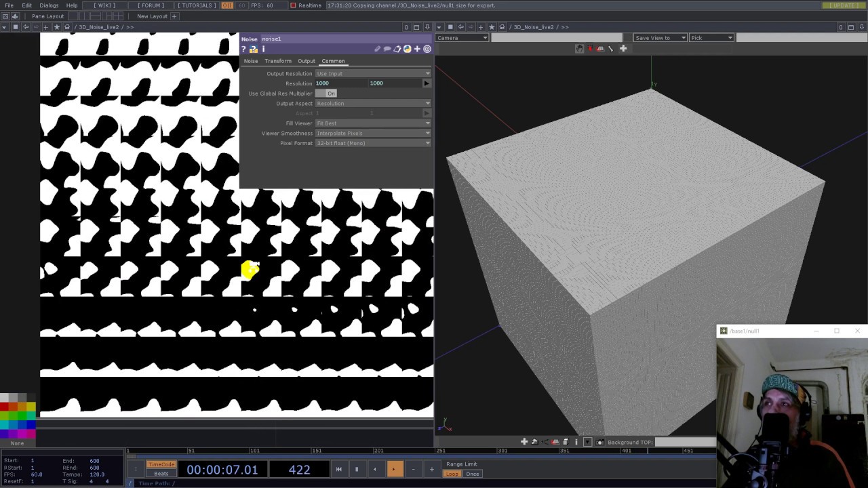Click the plus icon in left pane bar
The width and height of the screenshot is (868, 488).
pyautogui.click(x=46, y=27)
